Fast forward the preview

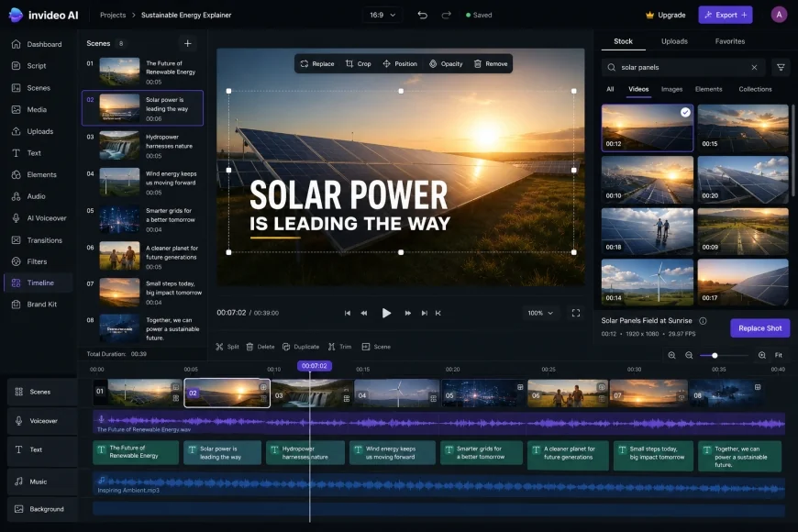click(x=407, y=313)
